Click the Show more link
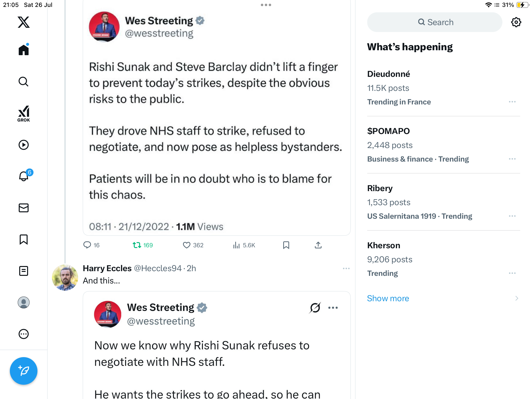This screenshot has height=399, width=532. click(388, 298)
